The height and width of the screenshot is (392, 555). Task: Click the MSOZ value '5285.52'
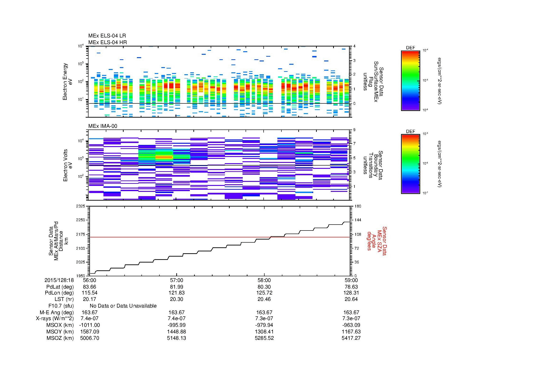click(264, 338)
